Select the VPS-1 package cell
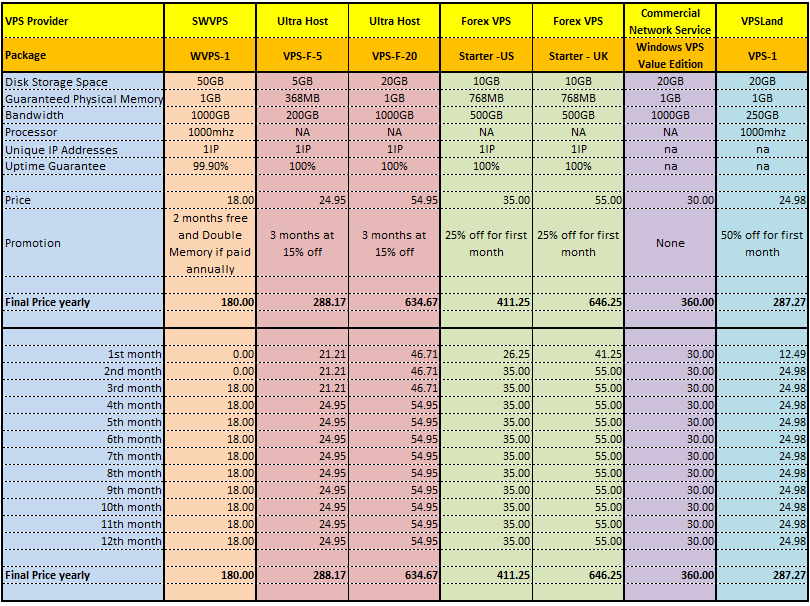 [762, 55]
